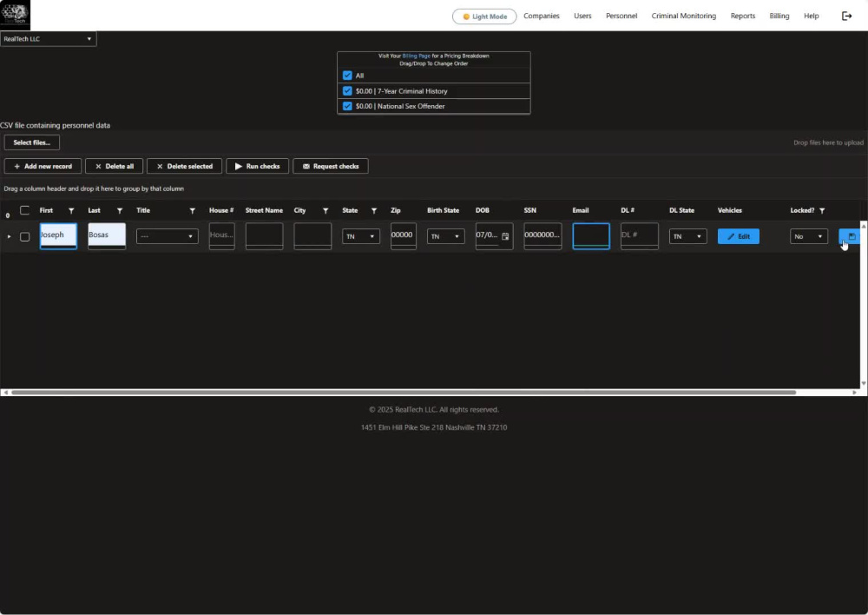Open the Users menu
The height and width of the screenshot is (615, 868).
point(582,16)
